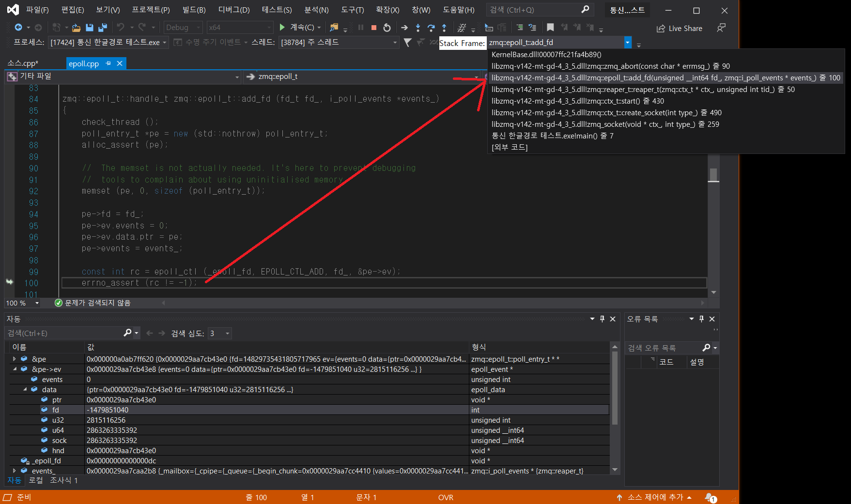Screen dimensions: 851x504
Task: Step Into the next statement
Action: tap(418, 28)
